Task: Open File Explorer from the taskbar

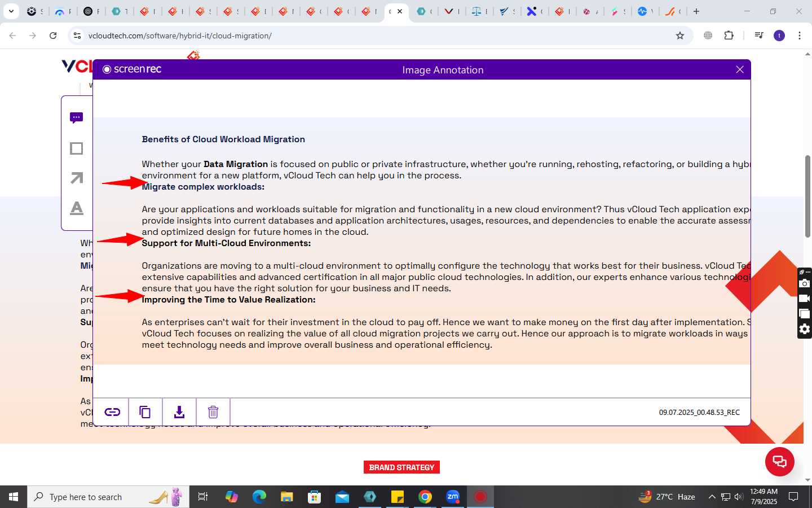Action: [287, 497]
